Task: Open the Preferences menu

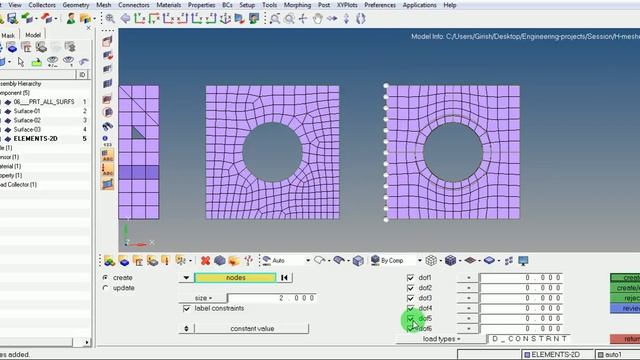Action: tap(380, 5)
